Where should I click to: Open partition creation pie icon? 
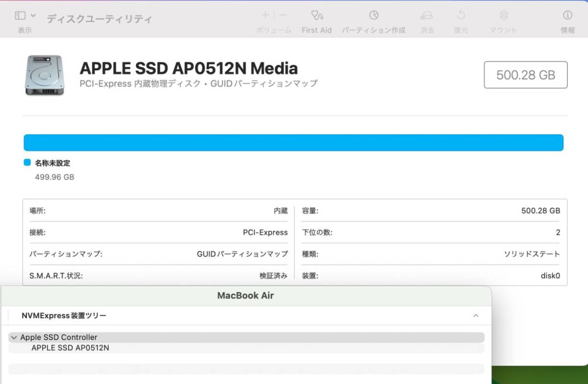(x=373, y=15)
